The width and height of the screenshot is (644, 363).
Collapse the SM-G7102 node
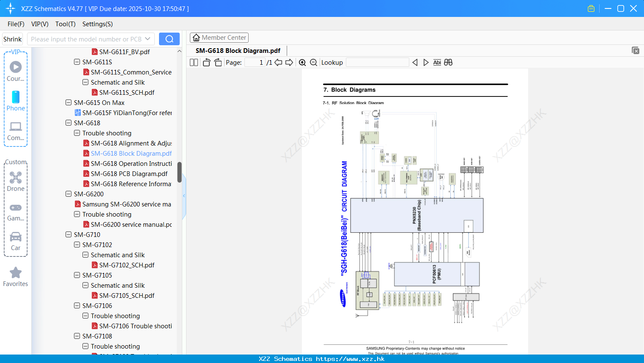tap(77, 245)
